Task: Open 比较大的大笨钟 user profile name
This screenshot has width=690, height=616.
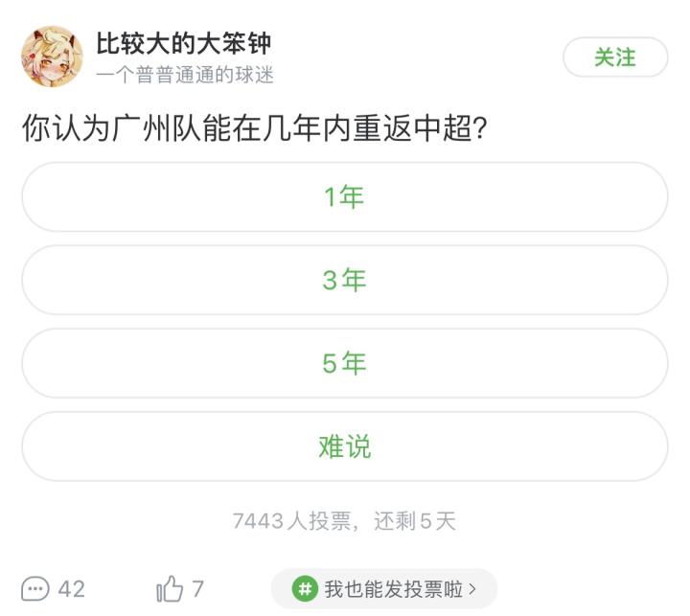Action: pos(184,43)
